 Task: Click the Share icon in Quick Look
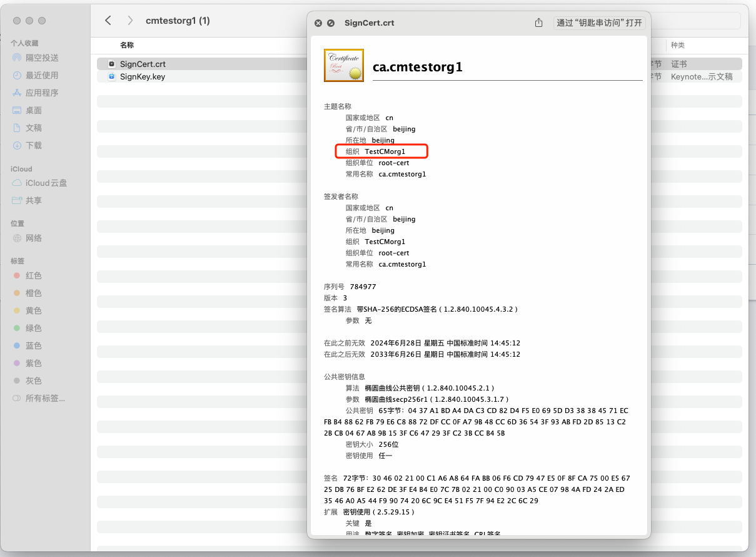(539, 23)
